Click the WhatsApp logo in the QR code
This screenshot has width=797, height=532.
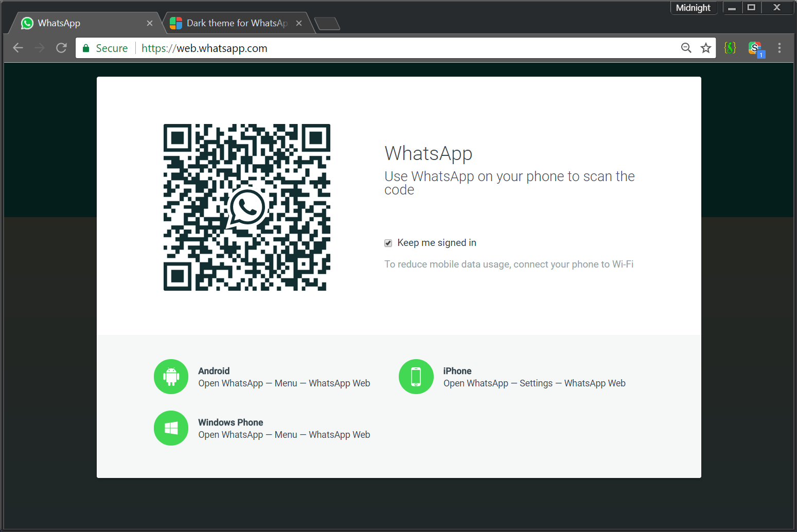coord(247,208)
